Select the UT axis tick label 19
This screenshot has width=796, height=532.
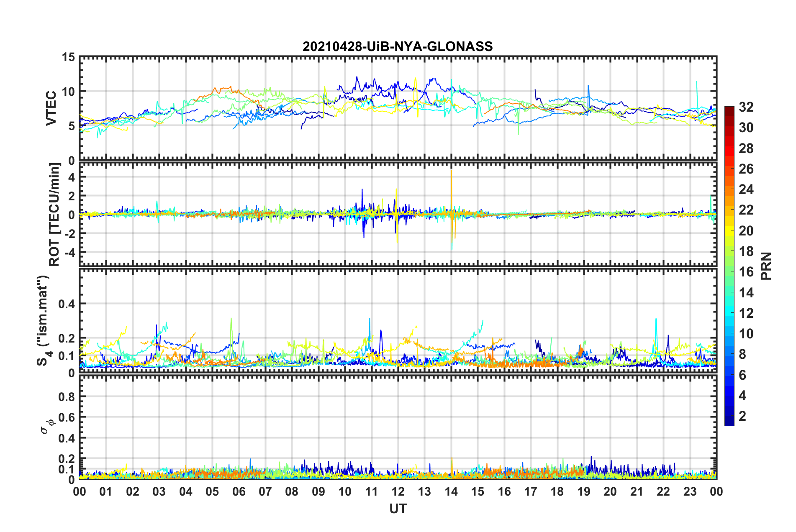pos(584,491)
